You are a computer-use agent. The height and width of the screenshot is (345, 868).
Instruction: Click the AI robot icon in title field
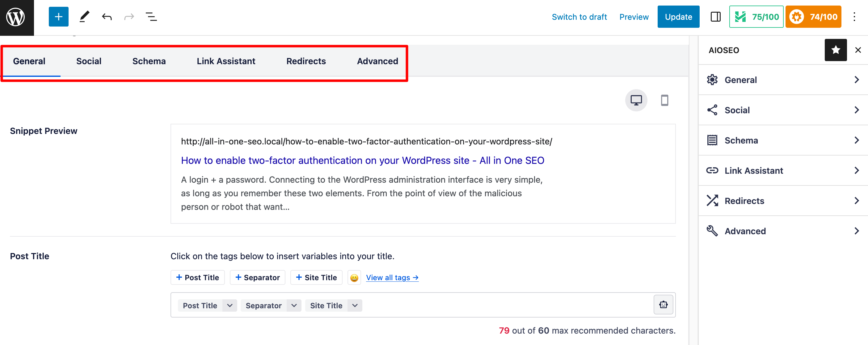point(663,305)
